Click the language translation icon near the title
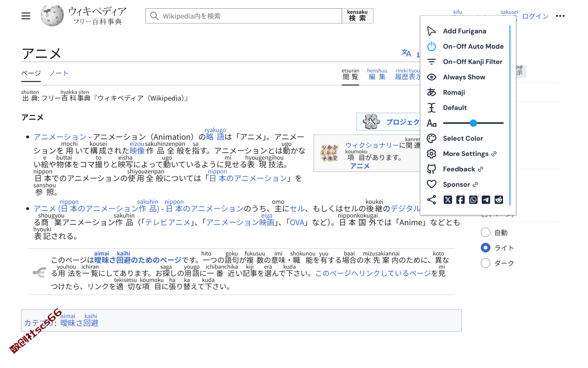 [407, 53]
